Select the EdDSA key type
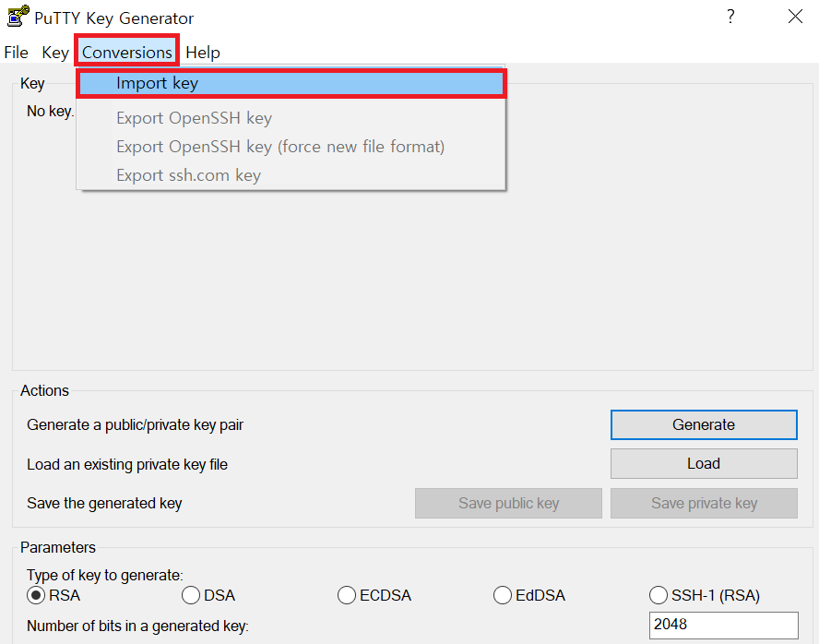The width and height of the screenshot is (819, 644). coord(529,595)
